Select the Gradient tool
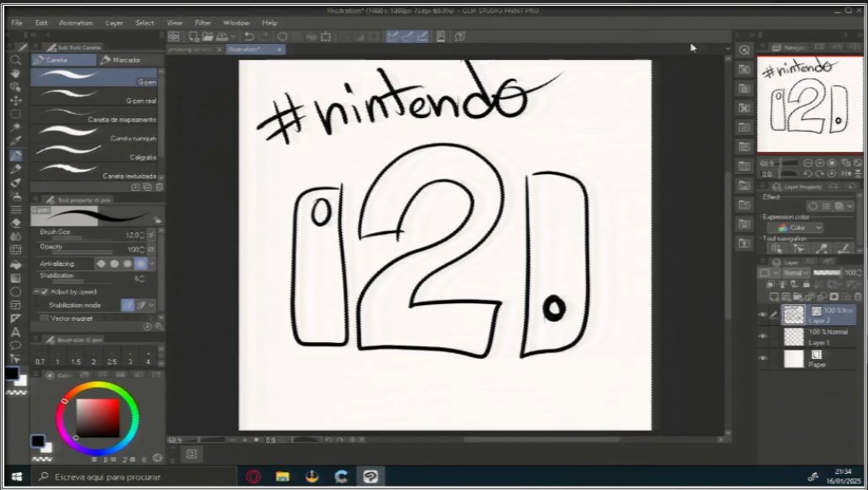868x490 pixels. (x=15, y=278)
